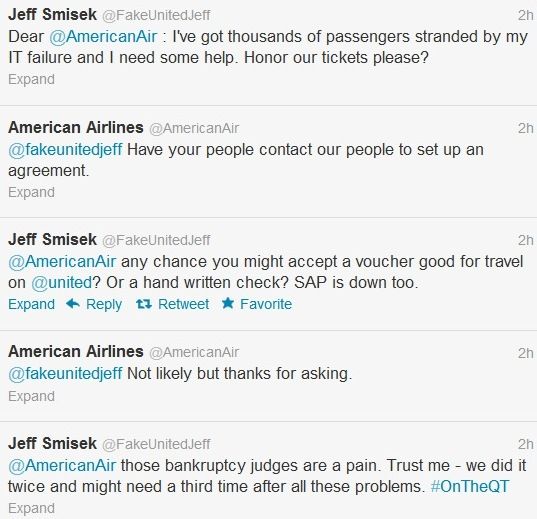Open the @united mention link
This screenshot has width=537, height=519.
[62, 283]
